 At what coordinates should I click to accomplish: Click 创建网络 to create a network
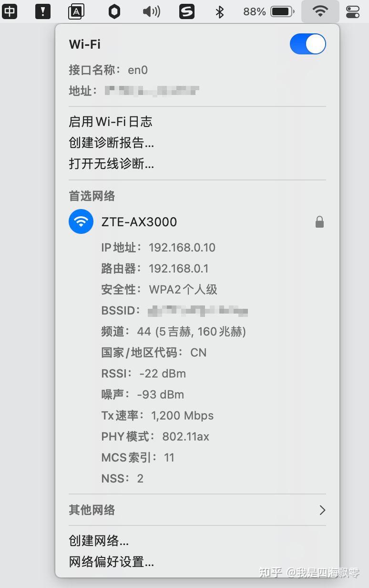99,541
